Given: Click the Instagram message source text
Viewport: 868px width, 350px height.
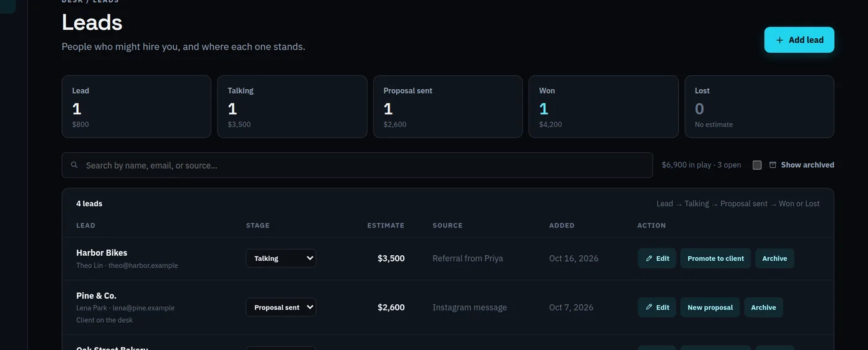Looking at the screenshot, I should tap(469, 307).
